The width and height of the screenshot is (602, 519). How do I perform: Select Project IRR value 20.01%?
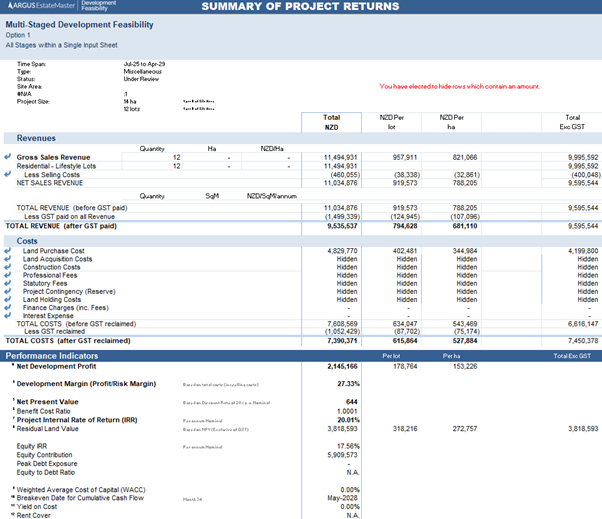pos(348,420)
